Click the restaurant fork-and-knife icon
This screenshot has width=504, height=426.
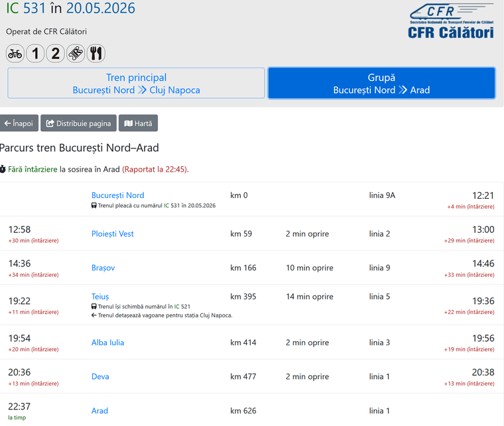click(x=96, y=53)
